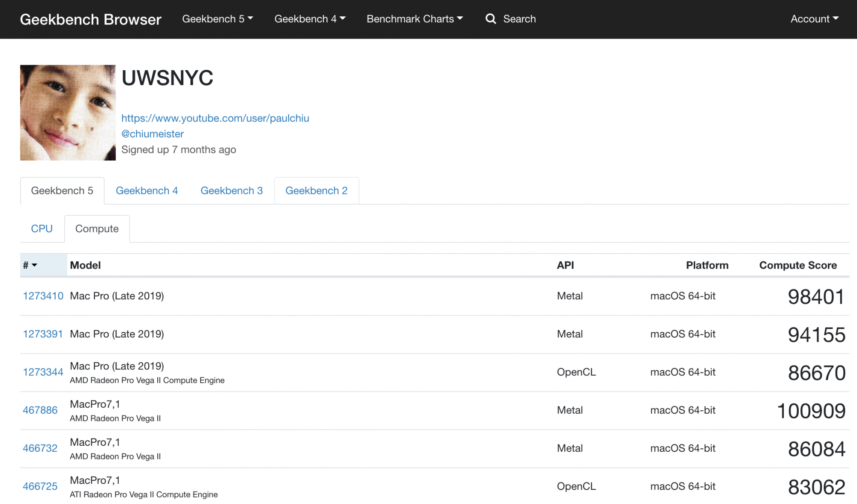
Task: Switch to the Geekbench 3 results tab
Action: [231, 191]
